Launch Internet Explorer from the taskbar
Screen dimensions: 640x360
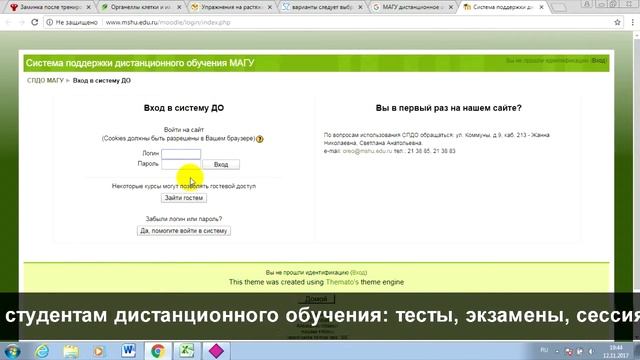42,351
